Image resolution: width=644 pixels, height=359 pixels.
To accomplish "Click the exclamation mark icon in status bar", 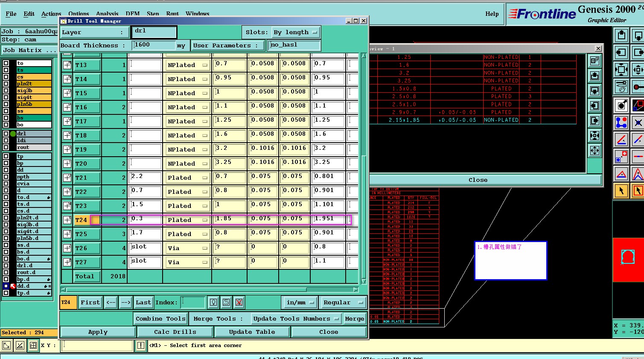I will pos(140,345).
